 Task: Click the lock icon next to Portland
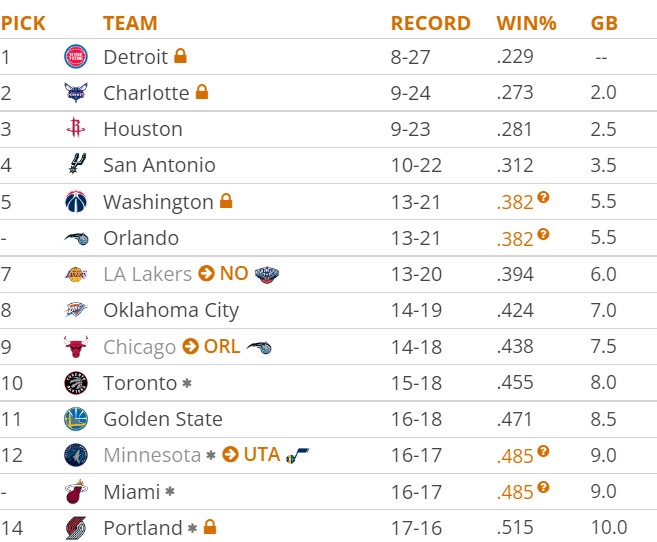tap(209, 527)
